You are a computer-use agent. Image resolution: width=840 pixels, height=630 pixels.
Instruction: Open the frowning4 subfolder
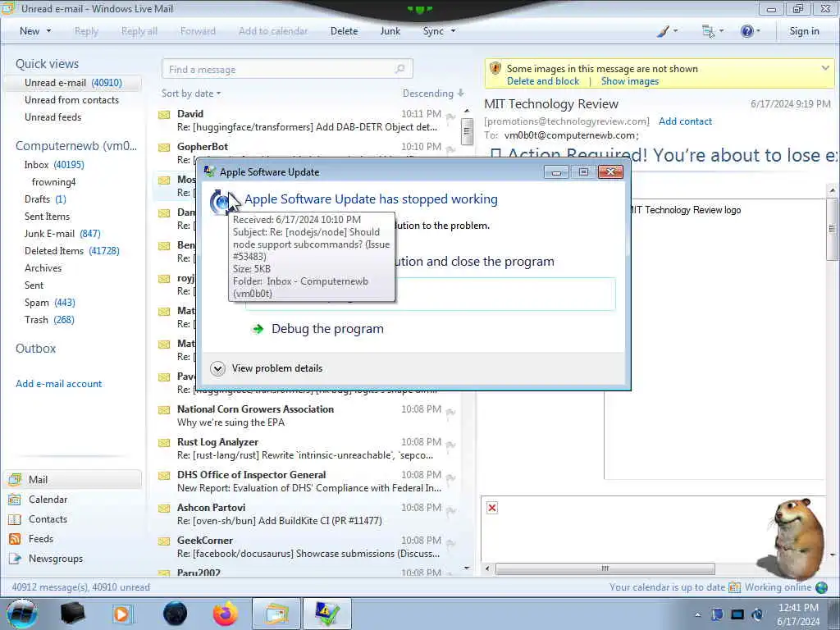53,182
